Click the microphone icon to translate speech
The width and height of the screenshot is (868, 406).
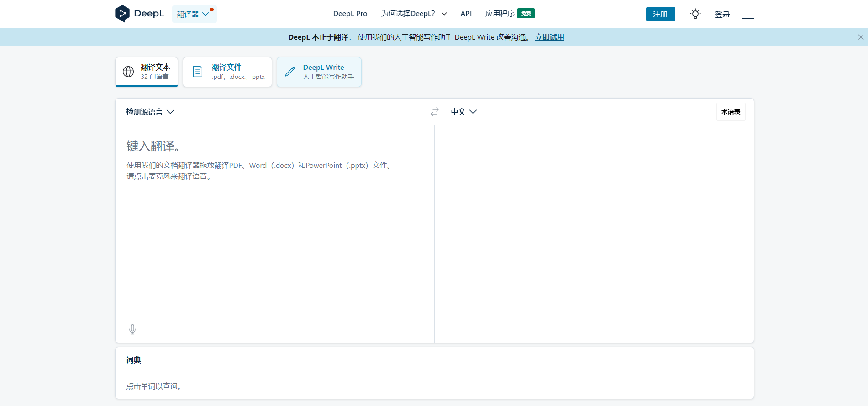click(132, 329)
